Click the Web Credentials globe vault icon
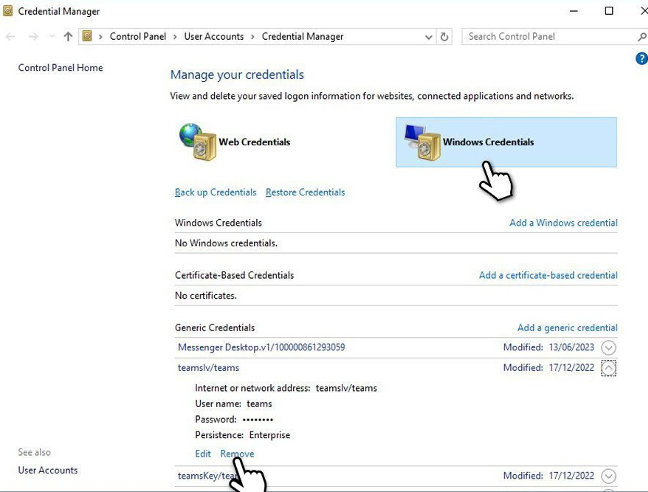 pos(198,142)
